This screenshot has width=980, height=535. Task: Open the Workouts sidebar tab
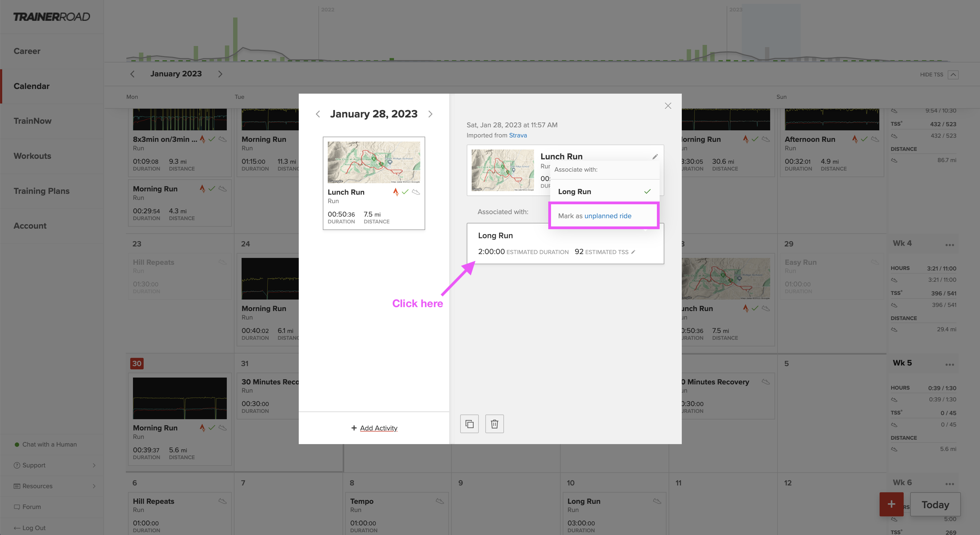[x=52, y=156]
